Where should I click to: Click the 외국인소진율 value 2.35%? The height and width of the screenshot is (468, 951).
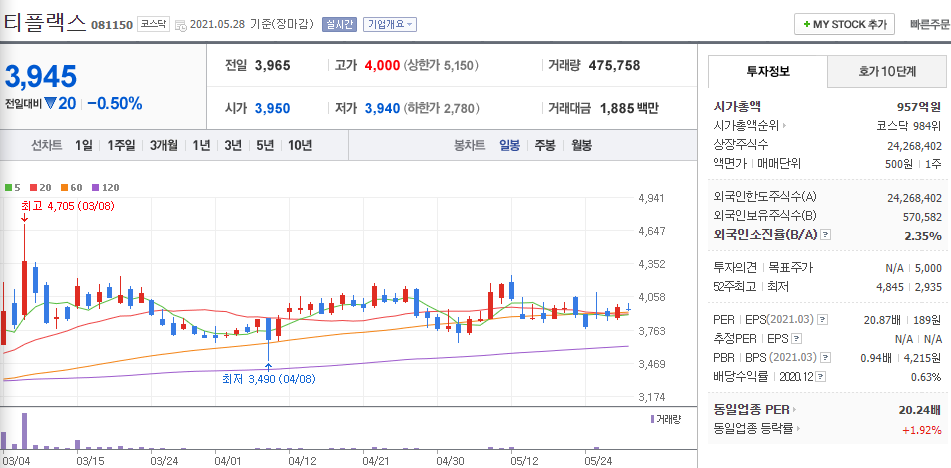[x=923, y=236]
